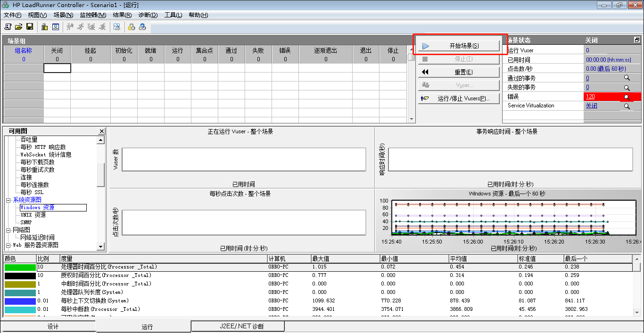Click the magnifier next to 通过的事务
Screen dimensions: 644x333
click(627, 78)
